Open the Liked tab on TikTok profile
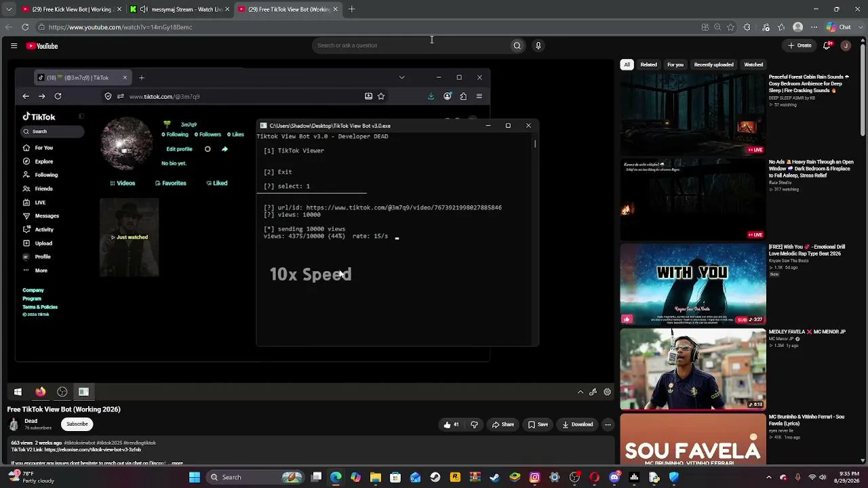868x488 pixels. click(217, 183)
